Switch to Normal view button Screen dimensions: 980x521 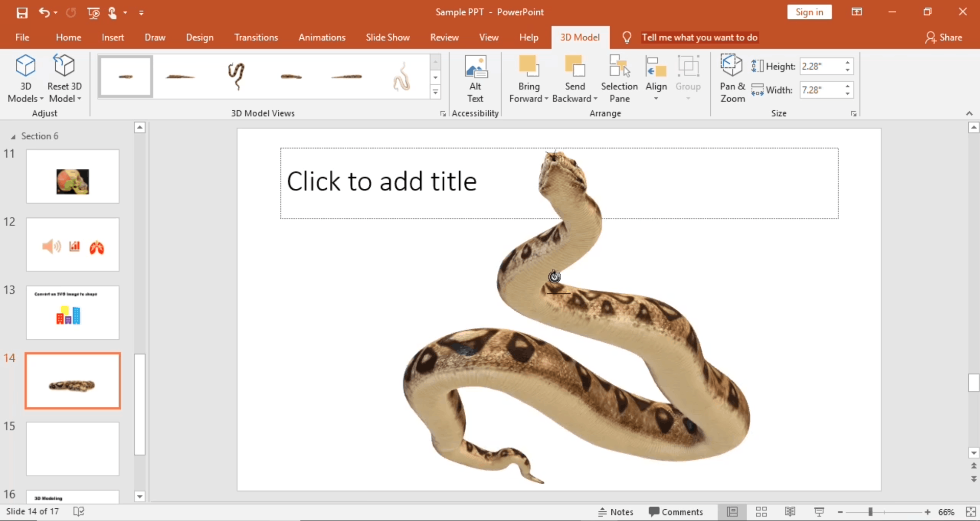click(x=732, y=512)
